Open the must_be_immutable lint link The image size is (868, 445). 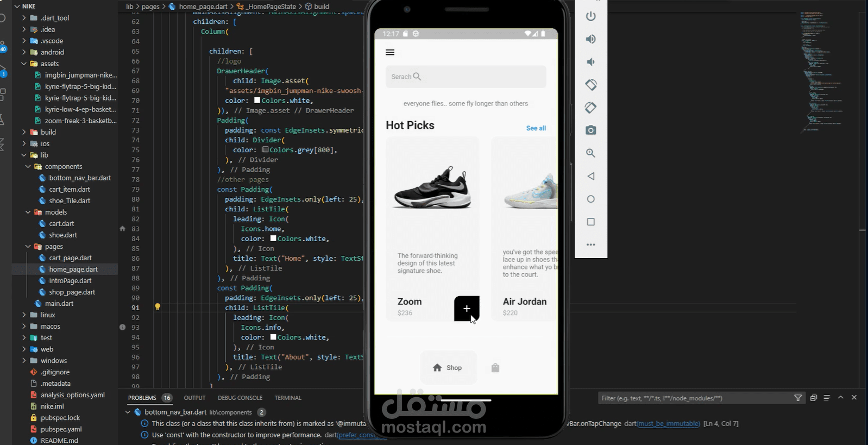coord(669,423)
